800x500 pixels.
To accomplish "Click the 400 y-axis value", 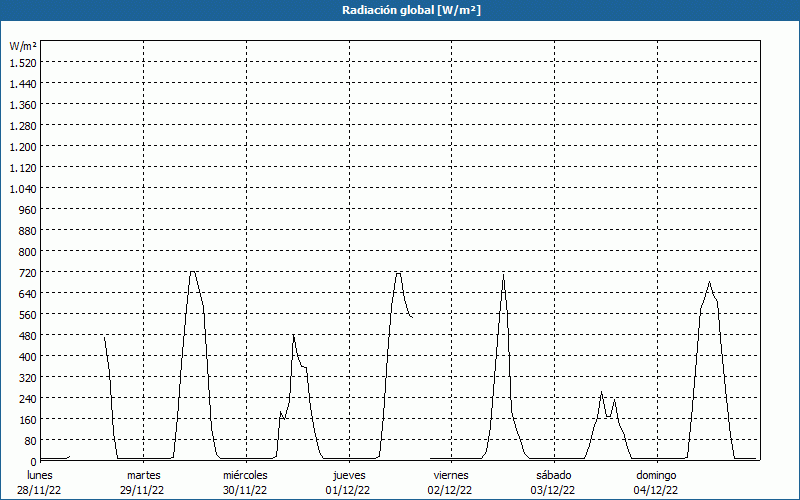I will click(28, 357).
